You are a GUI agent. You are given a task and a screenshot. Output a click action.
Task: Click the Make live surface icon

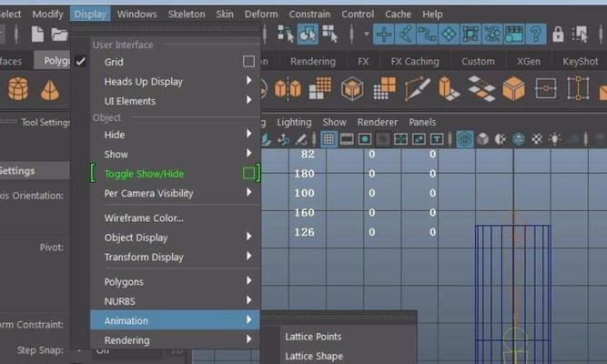pyautogui.click(x=492, y=34)
